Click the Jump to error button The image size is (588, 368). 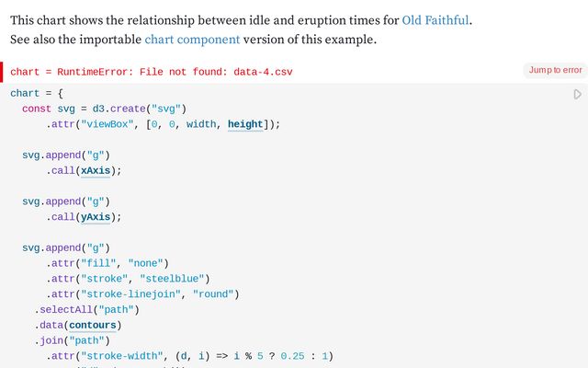click(x=555, y=70)
